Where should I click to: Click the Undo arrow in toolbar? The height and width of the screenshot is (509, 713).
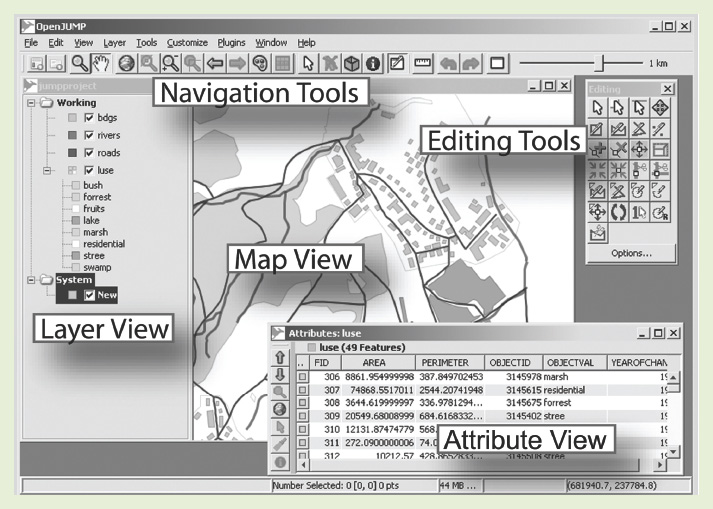(x=449, y=63)
